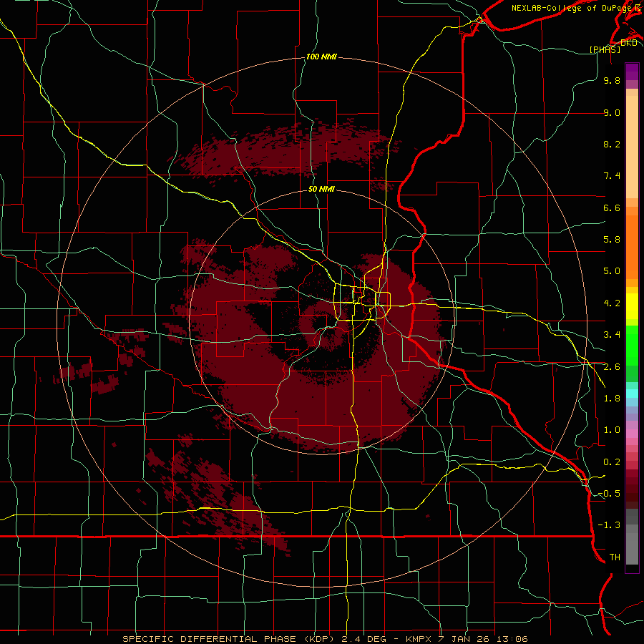The width and height of the screenshot is (644, 644).
Task: Click the 0.2 legend value
Action: click(x=612, y=462)
